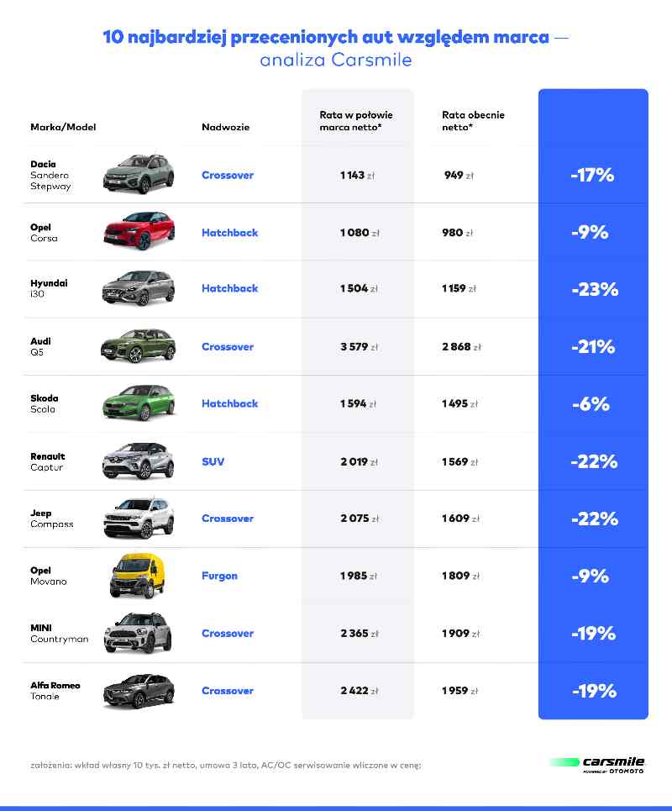
Task: Click the red Opel Corsa car image
Action: pyautogui.click(x=139, y=230)
